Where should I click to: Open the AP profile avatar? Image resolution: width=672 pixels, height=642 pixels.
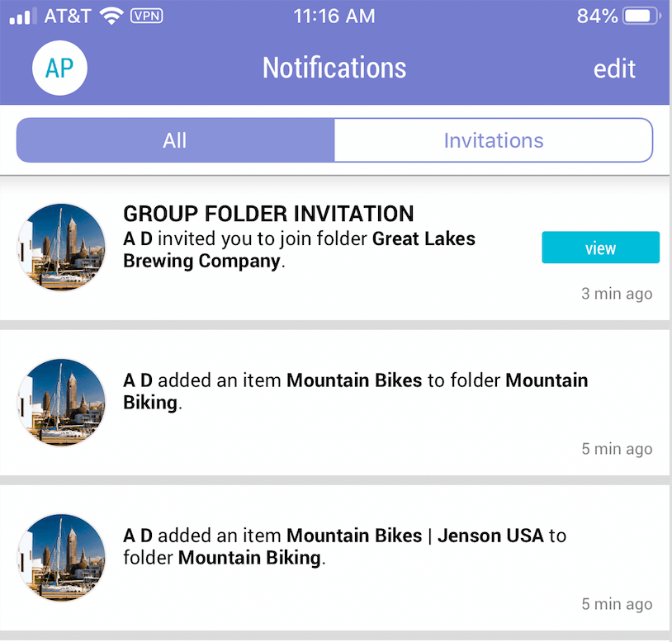(59, 68)
